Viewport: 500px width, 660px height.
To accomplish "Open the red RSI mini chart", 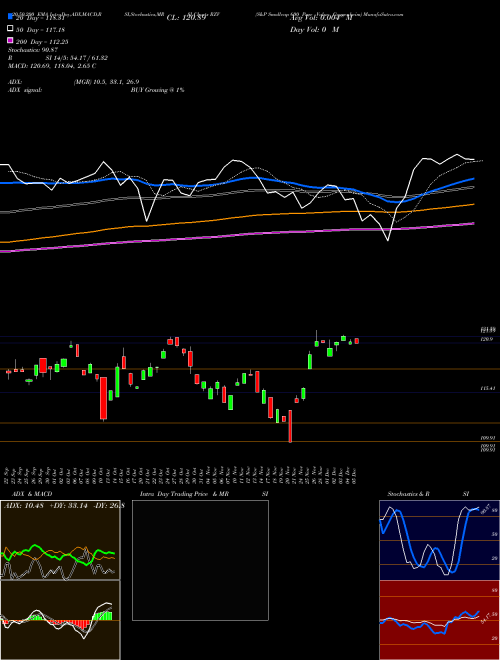I will (439, 620).
